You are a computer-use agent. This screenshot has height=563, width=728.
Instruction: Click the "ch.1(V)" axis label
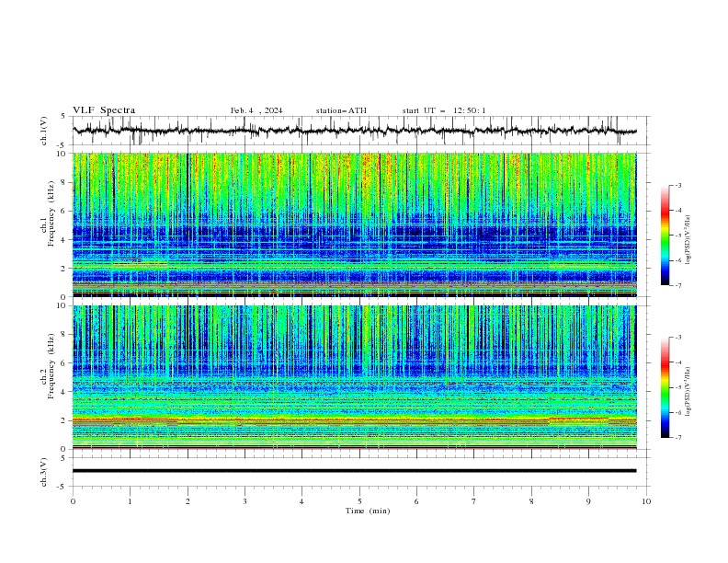tap(44, 131)
